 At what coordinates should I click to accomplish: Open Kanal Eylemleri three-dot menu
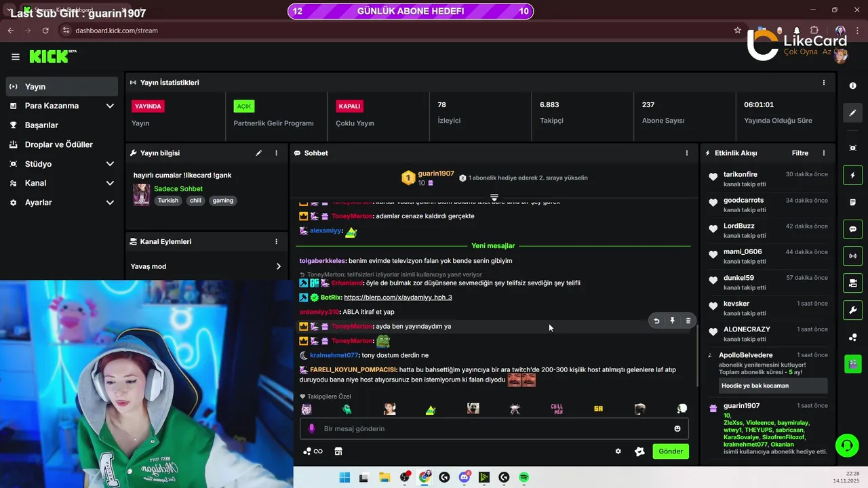[276, 241]
